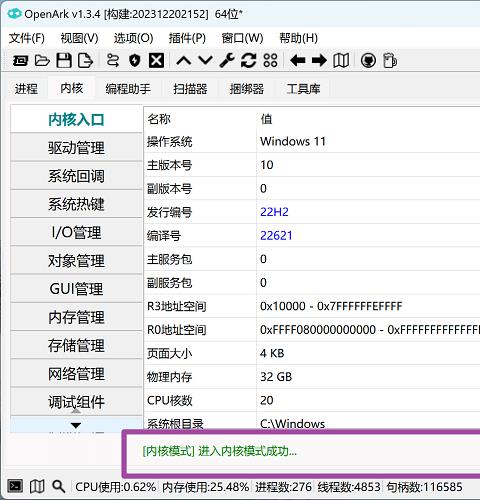
Task: Click the wrench settings icon
Action: pyautogui.click(x=227, y=61)
